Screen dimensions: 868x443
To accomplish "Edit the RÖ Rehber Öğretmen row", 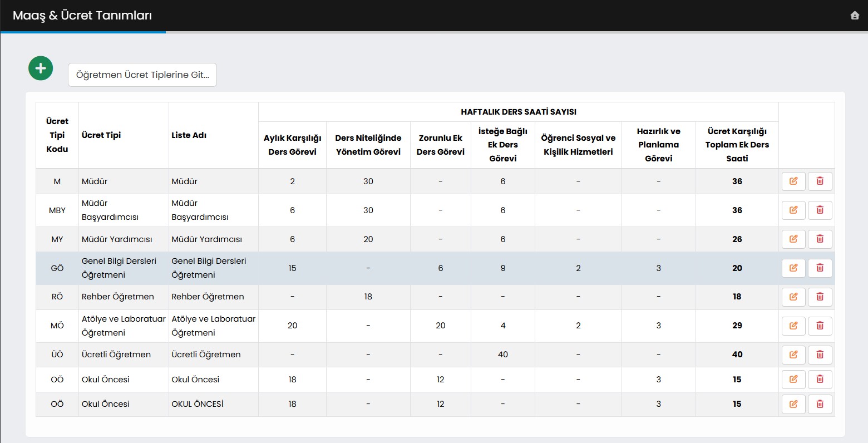I will pos(793,297).
